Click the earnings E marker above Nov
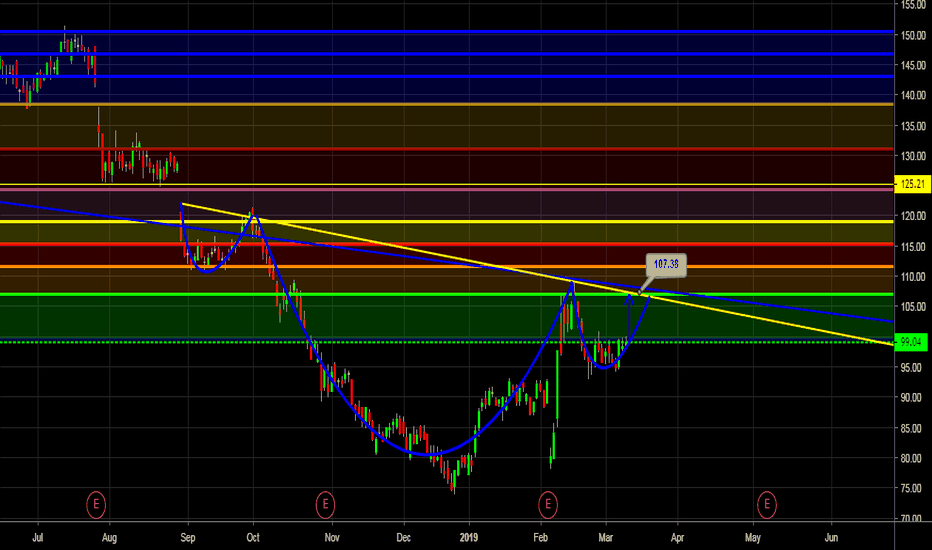The width and height of the screenshot is (932, 550). [325, 505]
